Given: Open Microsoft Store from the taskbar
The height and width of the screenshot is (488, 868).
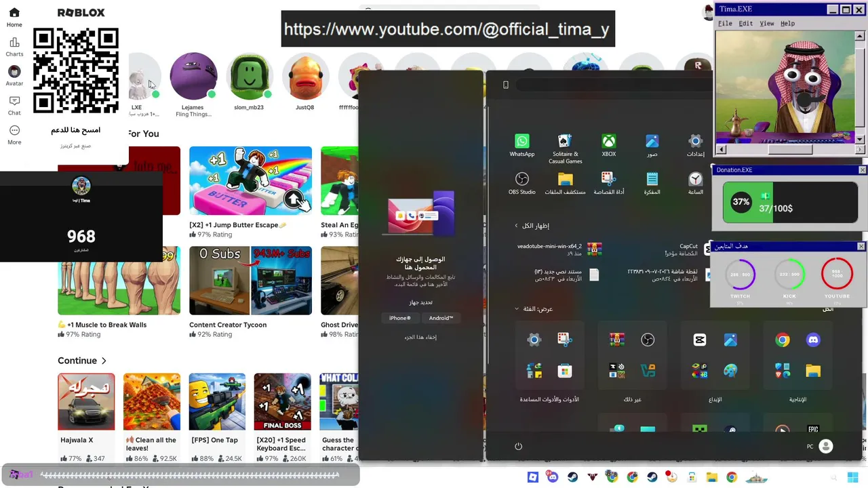Looking at the screenshot, I should (x=692, y=477).
